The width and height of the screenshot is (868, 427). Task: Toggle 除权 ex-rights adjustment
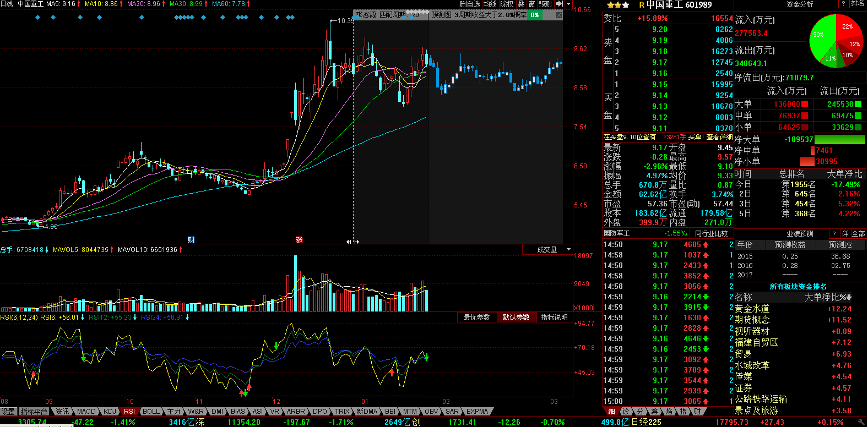[507, 4]
